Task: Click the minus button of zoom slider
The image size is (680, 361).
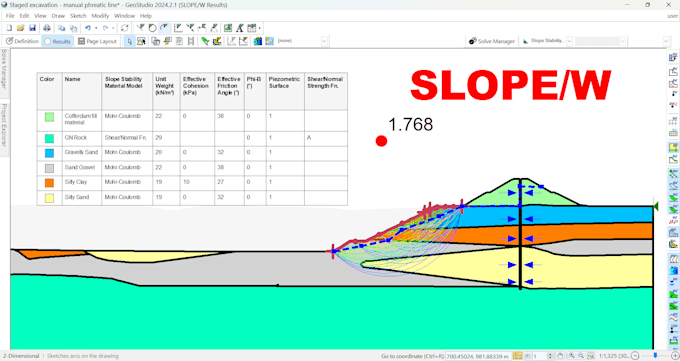Action: point(634,356)
